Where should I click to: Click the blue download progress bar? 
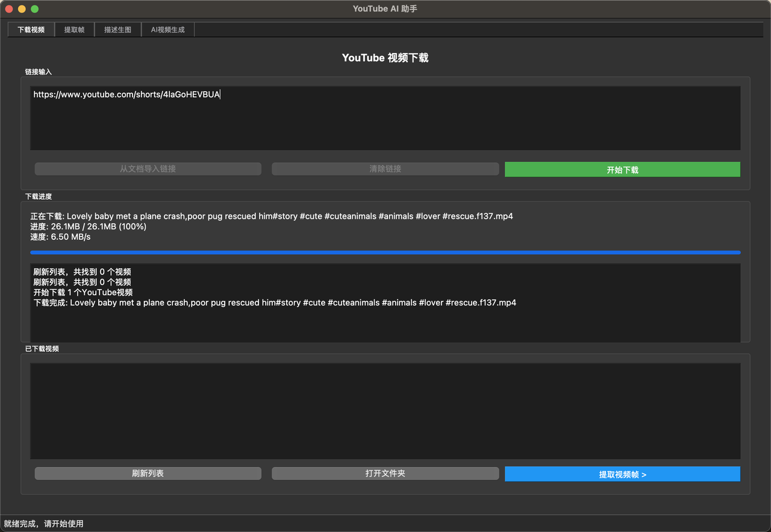[385, 252]
